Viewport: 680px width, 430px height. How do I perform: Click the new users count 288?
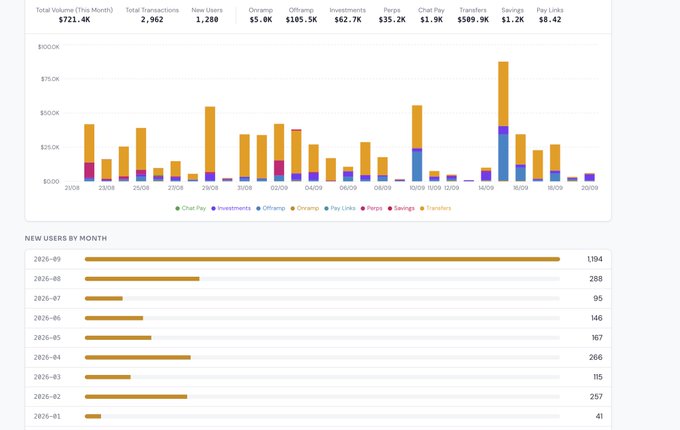pos(596,279)
